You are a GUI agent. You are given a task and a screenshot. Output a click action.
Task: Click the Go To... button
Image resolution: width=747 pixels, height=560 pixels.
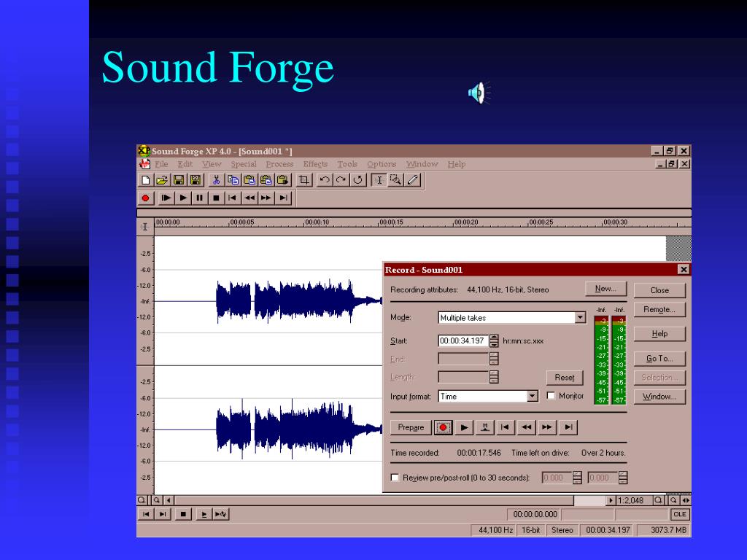(x=659, y=359)
